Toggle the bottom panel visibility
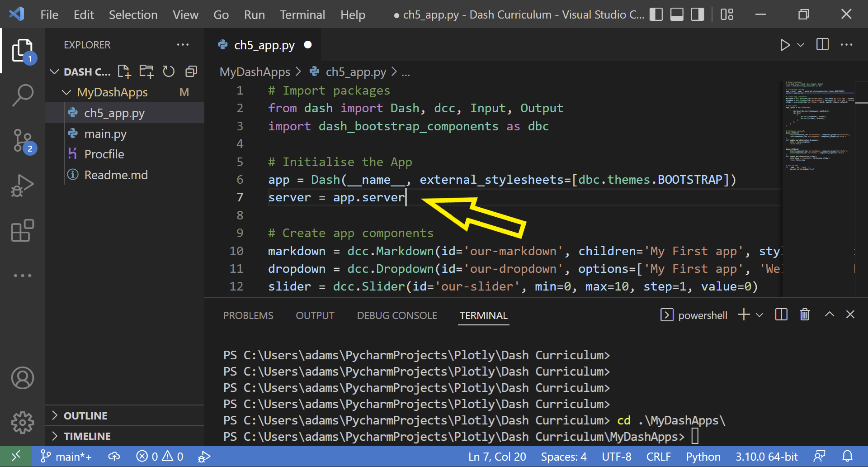868x467 pixels. [677, 14]
